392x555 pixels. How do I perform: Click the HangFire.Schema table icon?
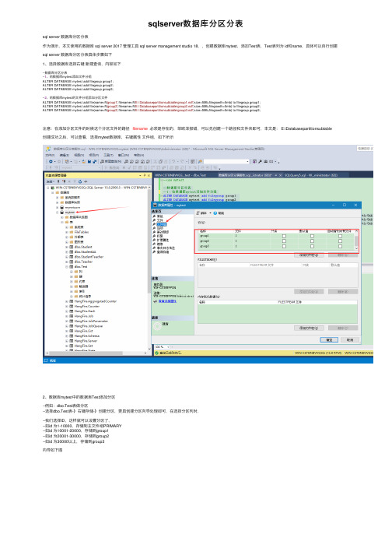(x=71, y=336)
